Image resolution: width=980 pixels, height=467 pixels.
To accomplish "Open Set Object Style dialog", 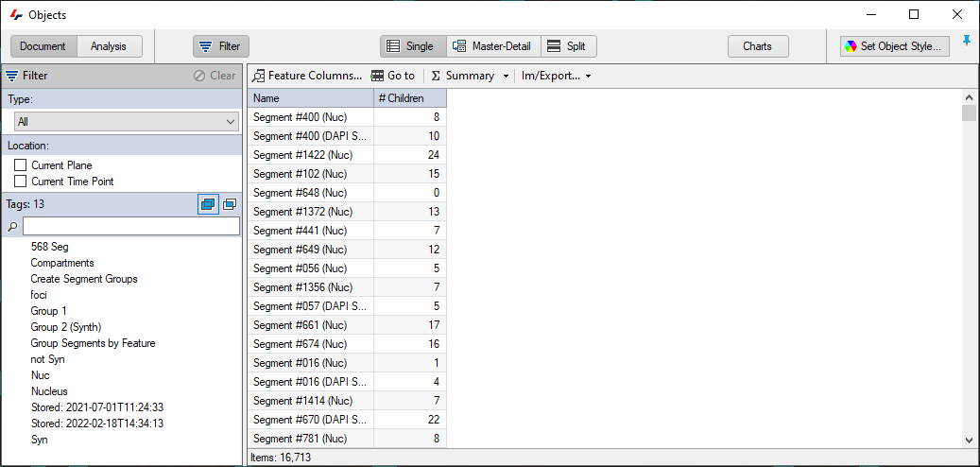I will pos(894,46).
